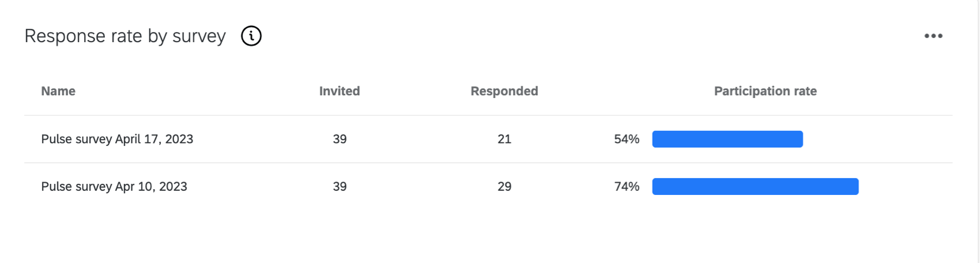Screen dimensions: 980x263
Task: Click the 74% participation rate bar
Action: coord(755,186)
